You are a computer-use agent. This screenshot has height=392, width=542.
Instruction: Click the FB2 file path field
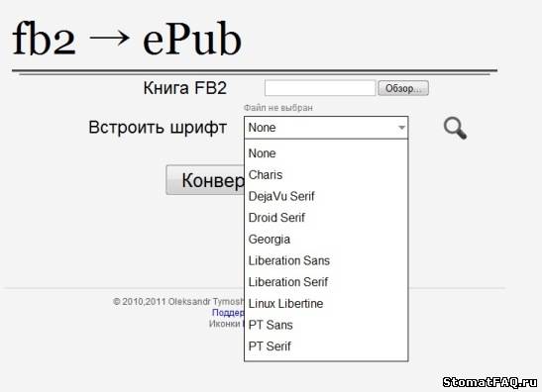tap(320, 88)
